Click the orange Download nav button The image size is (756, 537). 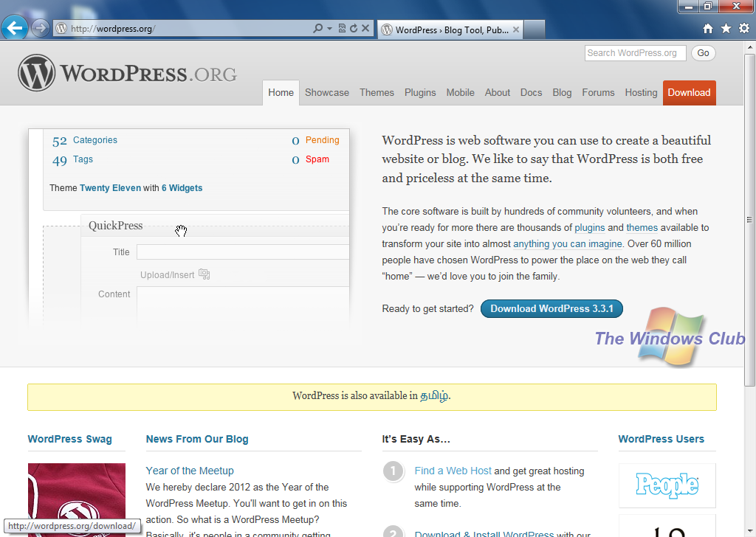click(x=689, y=92)
